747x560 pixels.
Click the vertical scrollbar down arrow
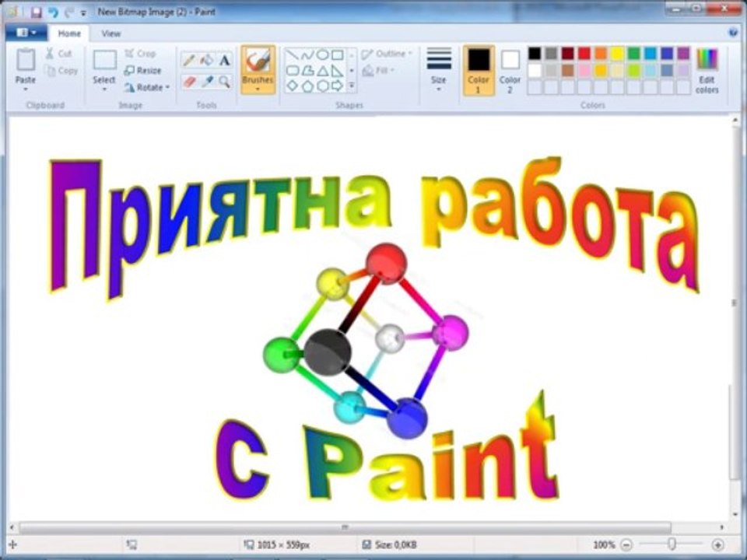(x=735, y=514)
